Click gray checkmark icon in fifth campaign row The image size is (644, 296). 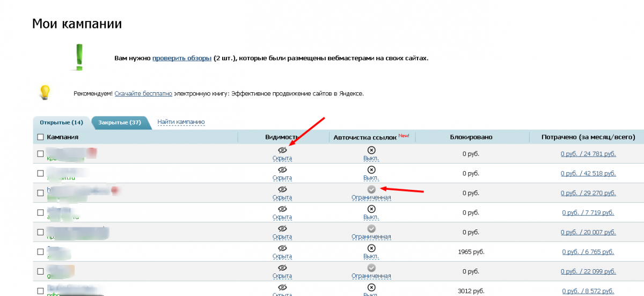coord(371,228)
